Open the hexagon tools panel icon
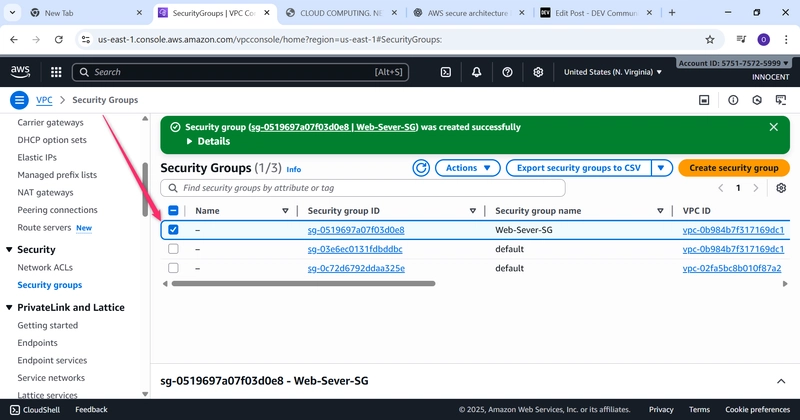The width and height of the screenshot is (800, 420). click(757, 100)
